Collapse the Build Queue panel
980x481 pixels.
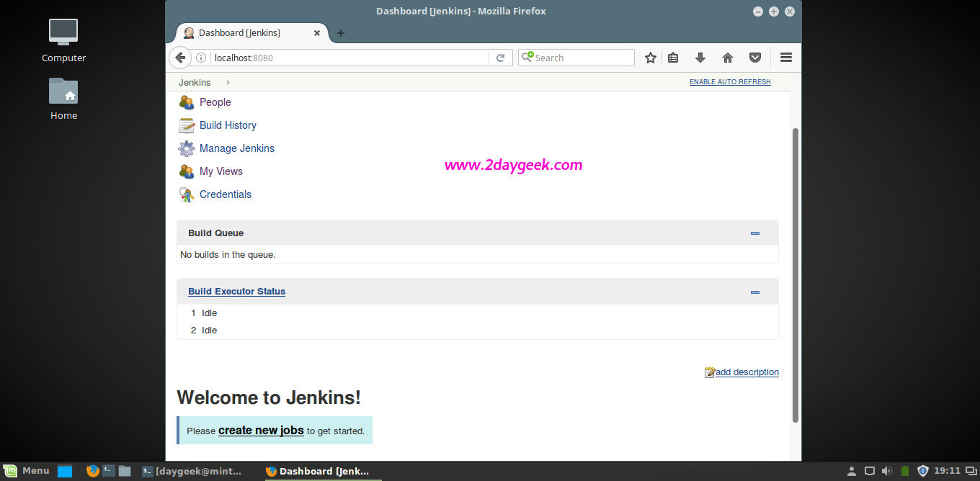(x=755, y=233)
